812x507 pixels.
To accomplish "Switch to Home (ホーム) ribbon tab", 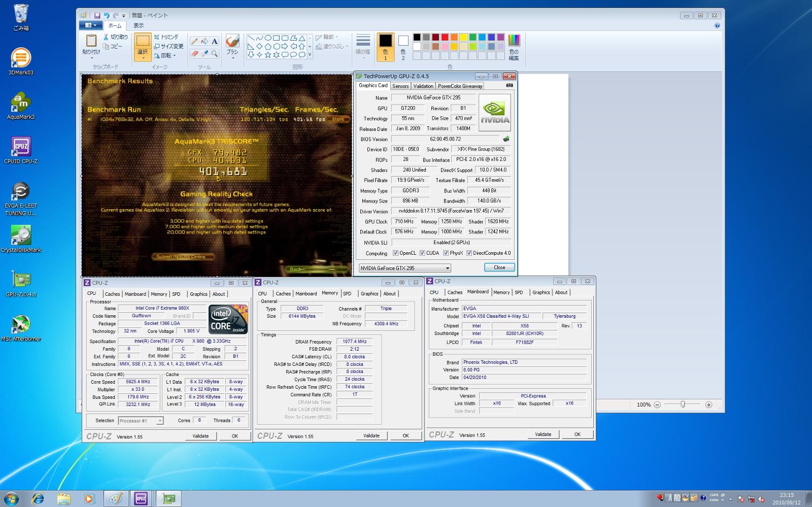I will pyautogui.click(x=115, y=25).
